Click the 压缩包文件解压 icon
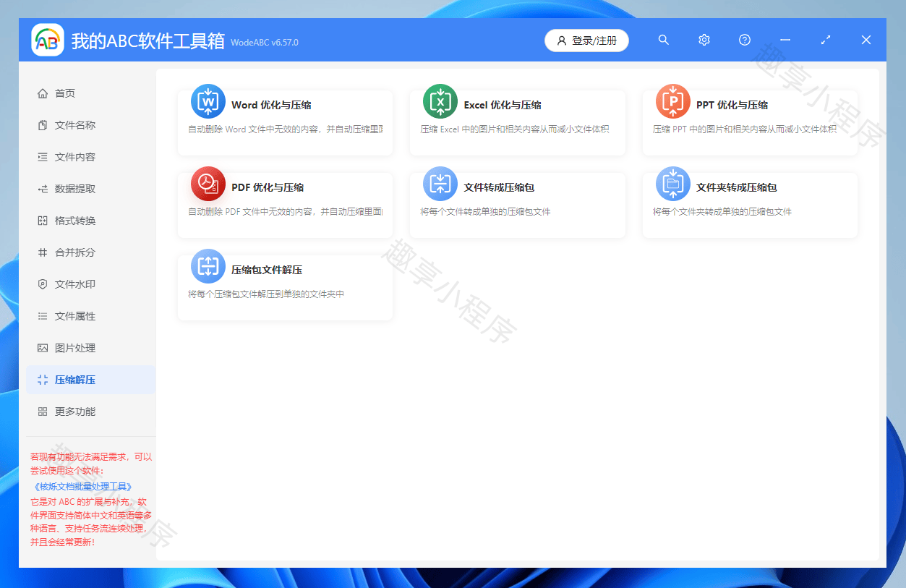Viewport: 906px width, 588px height. [208, 266]
